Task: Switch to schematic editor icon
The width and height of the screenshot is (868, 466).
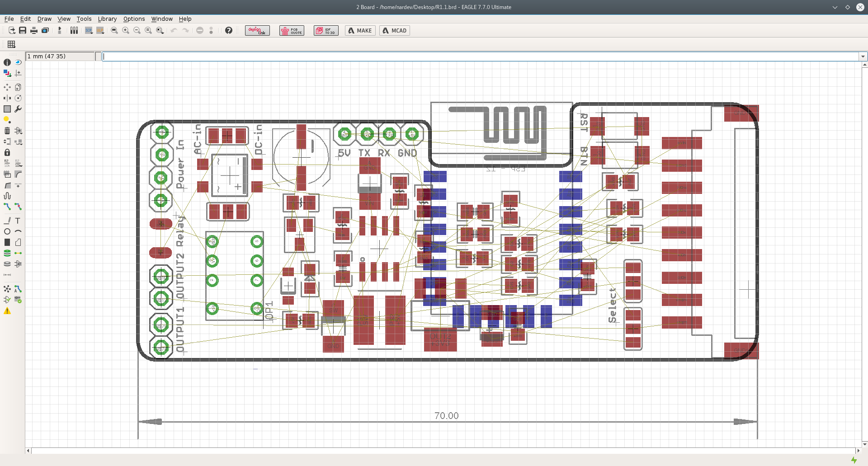Action: 59,30
